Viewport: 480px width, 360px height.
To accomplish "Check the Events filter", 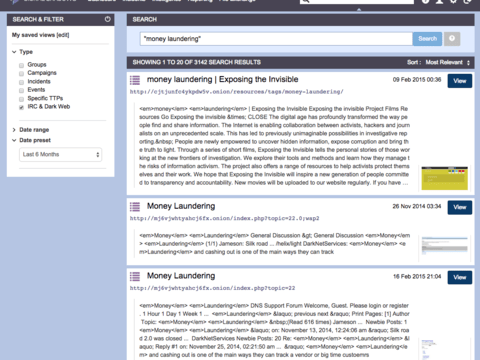I will (21, 90).
